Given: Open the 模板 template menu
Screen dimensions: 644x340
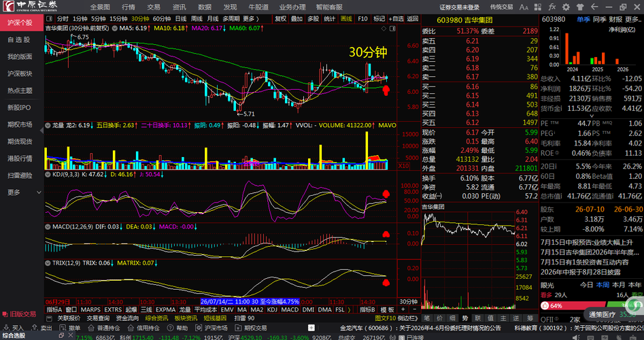Looking at the screenshot, I should (388, 309).
